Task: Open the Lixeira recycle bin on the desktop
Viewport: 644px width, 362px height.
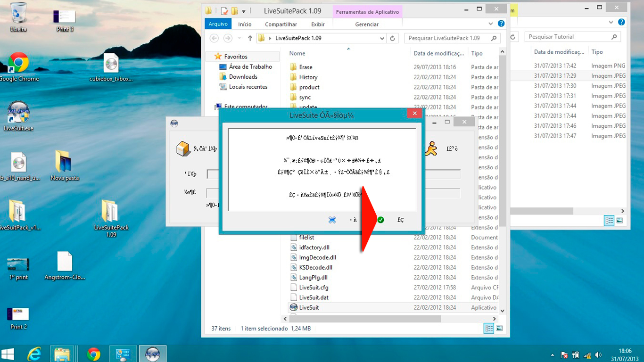Action: 18,17
